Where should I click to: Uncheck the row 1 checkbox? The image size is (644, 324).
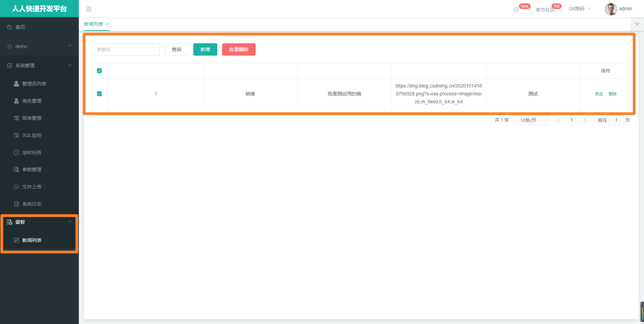99,94
